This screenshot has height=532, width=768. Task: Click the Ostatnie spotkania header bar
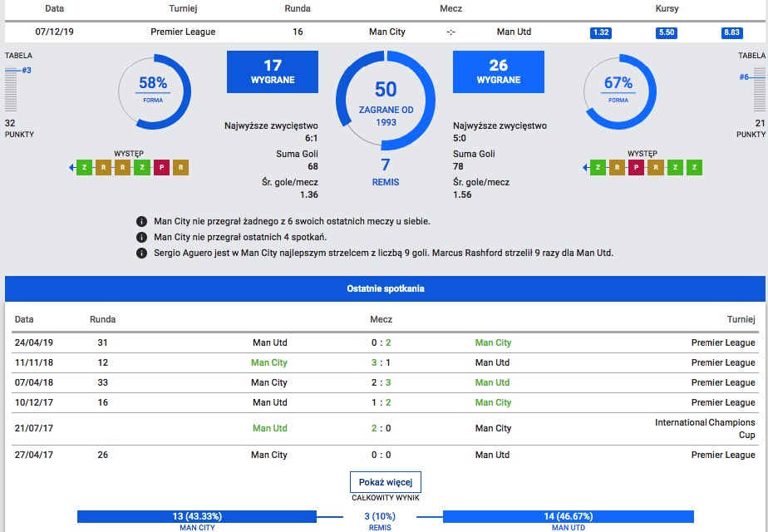click(384, 288)
